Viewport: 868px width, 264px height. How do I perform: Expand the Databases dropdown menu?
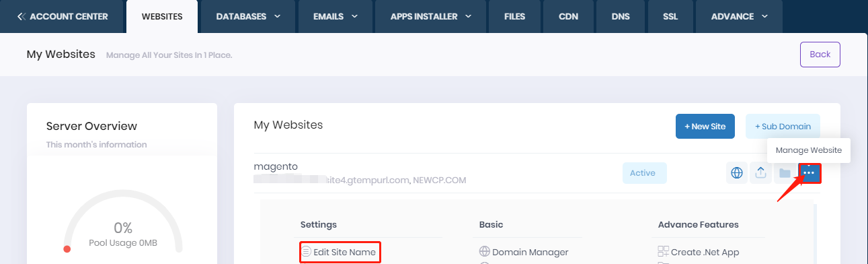point(249,16)
